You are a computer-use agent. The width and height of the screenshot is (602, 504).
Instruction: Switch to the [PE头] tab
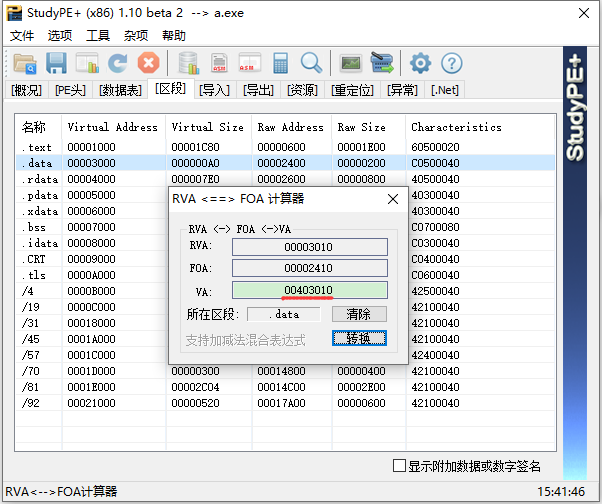70,90
